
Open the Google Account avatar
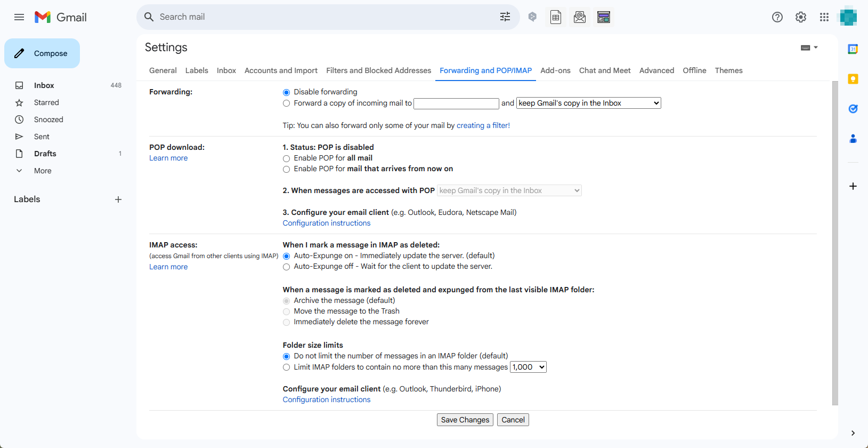(848, 17)
